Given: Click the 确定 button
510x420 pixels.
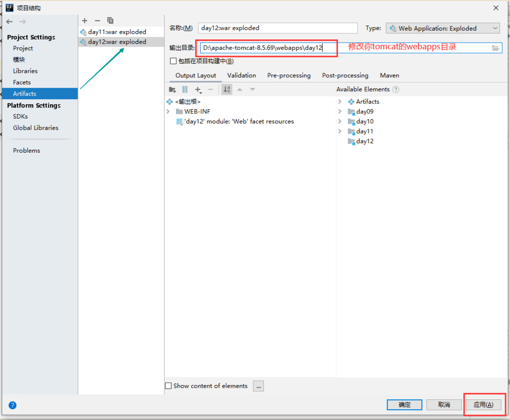Looking at the screenshot, I should 404,405.
